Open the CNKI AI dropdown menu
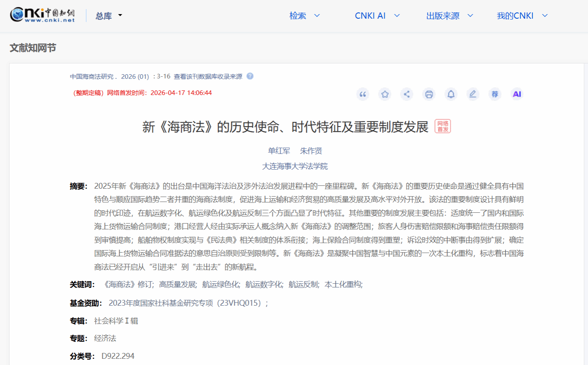 [x=377, y=16]
